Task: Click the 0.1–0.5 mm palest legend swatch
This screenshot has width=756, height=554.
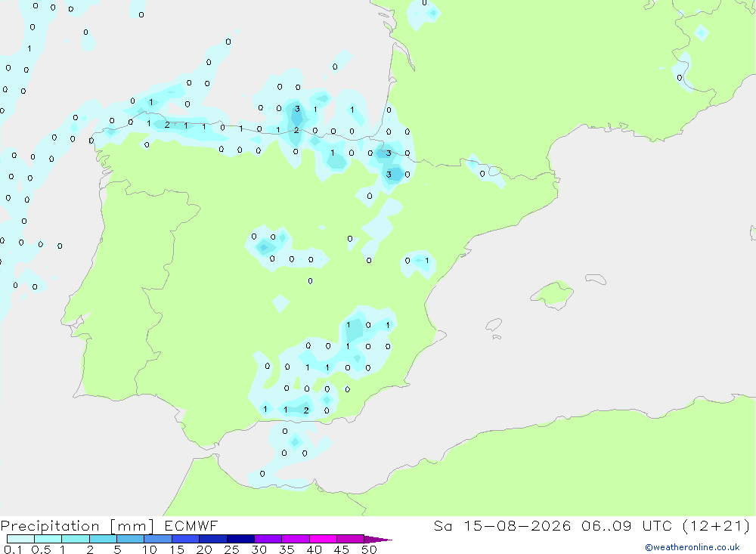Action: coord(20,539)
